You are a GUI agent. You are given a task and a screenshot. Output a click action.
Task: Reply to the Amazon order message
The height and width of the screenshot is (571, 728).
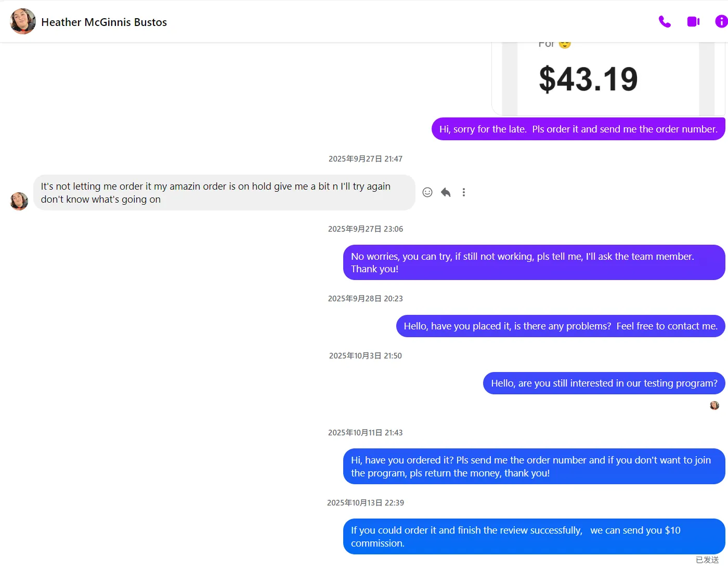click(446, 192)
